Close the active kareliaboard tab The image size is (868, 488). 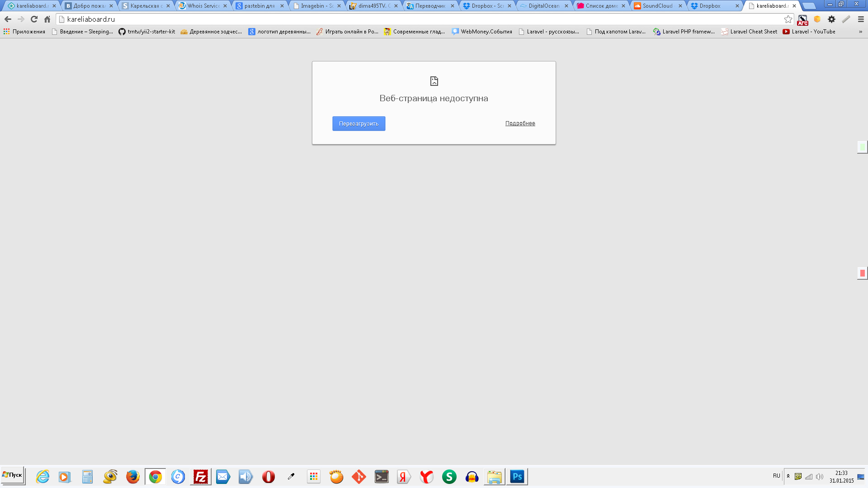point(794,6)
